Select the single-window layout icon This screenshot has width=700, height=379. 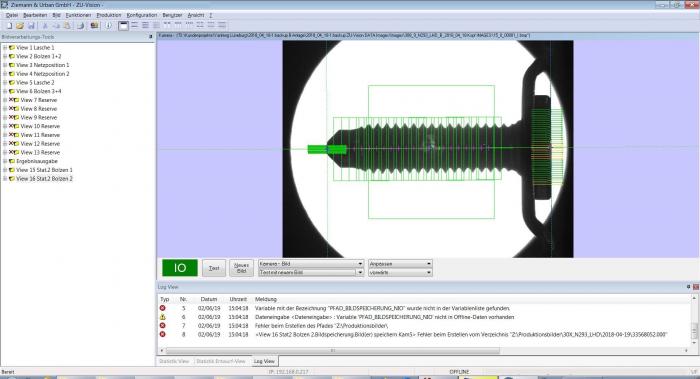[x=124, y=26]
